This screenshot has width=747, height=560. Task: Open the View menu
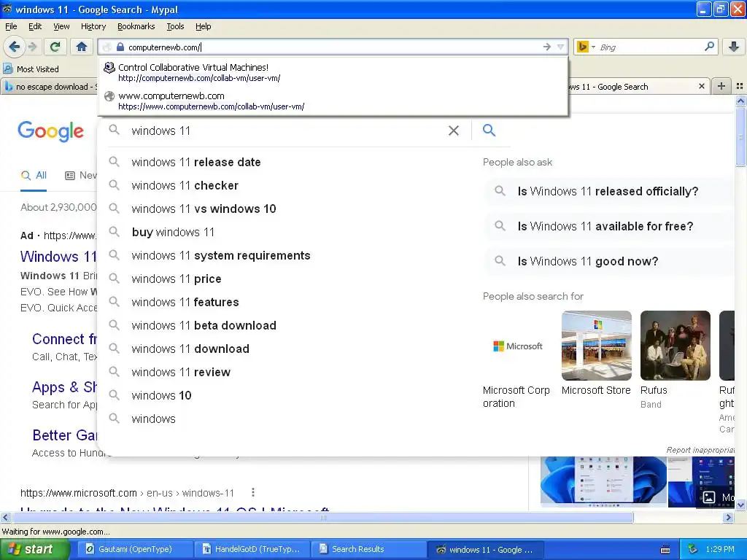coord(61,26)
